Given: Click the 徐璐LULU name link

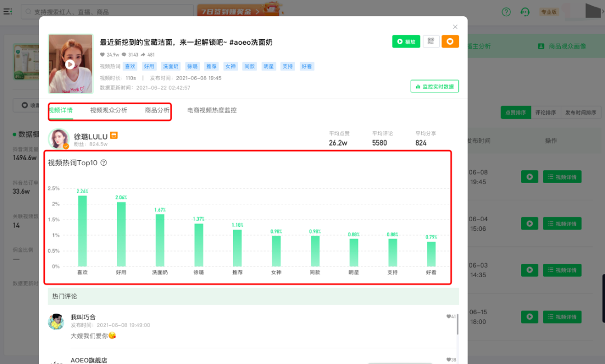Looking at the screenshot, I should (91, 137).
